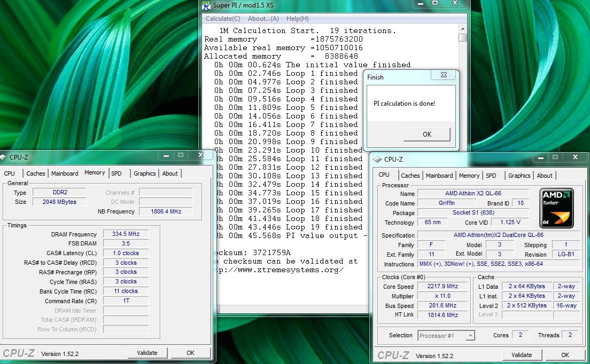This screenshot has height=364, width=590.
Task: Click the Super PI vertical scrollbar thumb
Action: coord(462,37)
